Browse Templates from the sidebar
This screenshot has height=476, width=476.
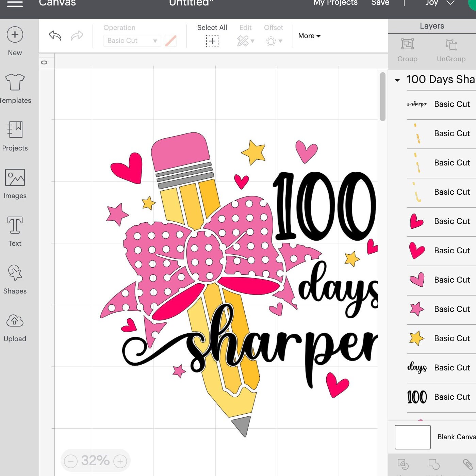click(x=15, y=88)
